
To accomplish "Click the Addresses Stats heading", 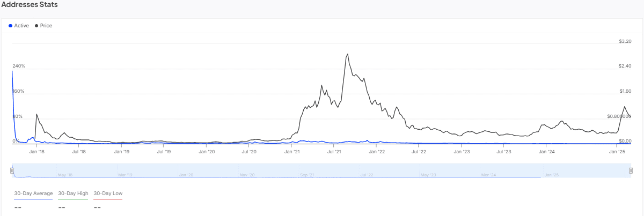I will (30, 5).
